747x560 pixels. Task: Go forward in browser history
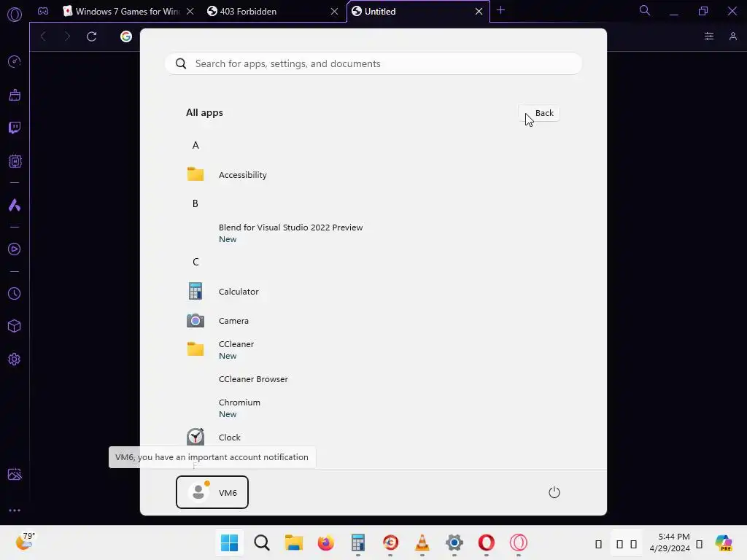(x=67, y=36)
